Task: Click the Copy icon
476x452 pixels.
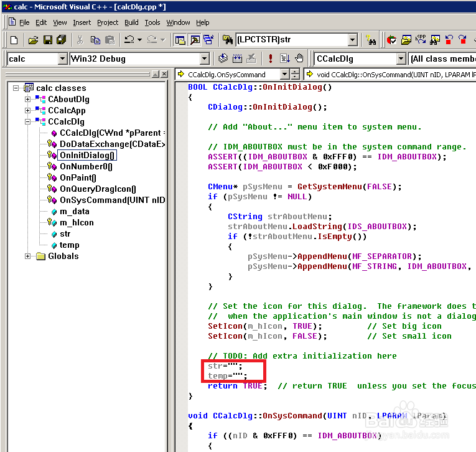Action: coord(95,40)
